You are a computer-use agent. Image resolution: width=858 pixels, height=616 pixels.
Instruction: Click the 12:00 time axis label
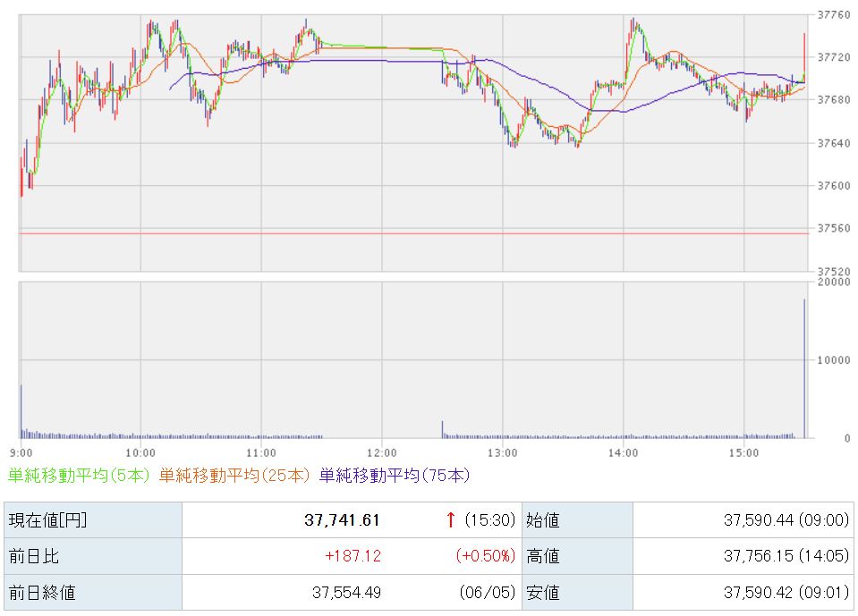381,452
